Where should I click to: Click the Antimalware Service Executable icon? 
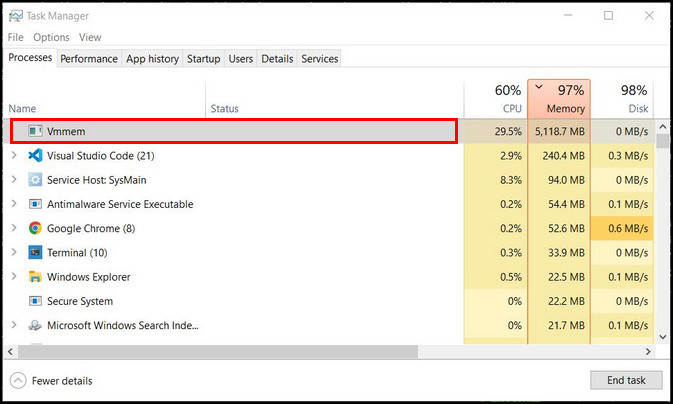pyautogui.click(x=35, y=204)
